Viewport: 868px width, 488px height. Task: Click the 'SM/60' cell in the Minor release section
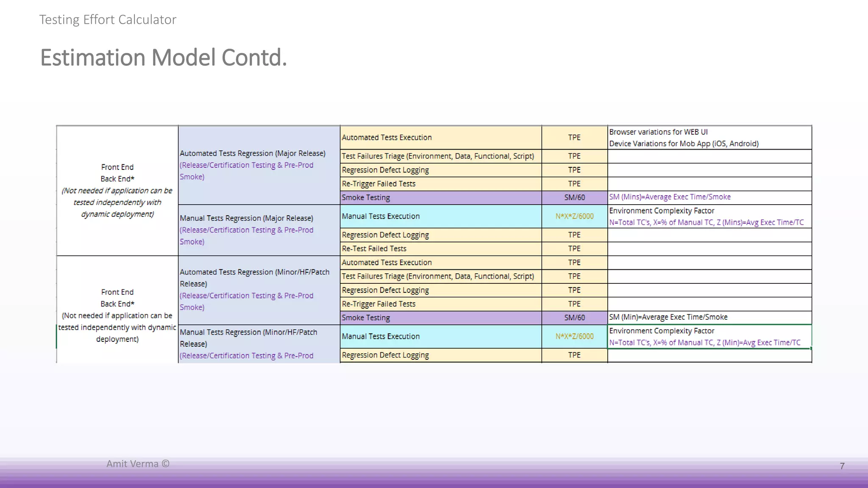coord(574,318)
